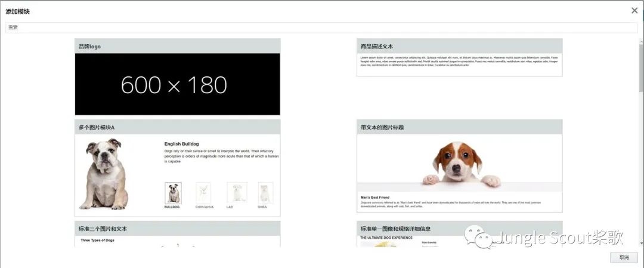The width and height of the screenshot is (644, 268).
Task: Click the puppy image in 带文本的图片标题
Action: tap(459, 162)
